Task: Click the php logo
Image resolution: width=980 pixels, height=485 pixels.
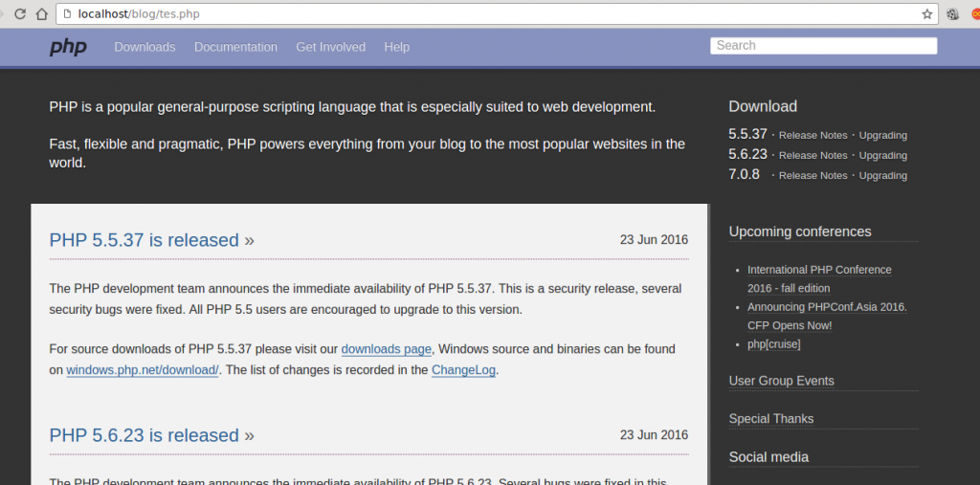Action: pos(68,47)
